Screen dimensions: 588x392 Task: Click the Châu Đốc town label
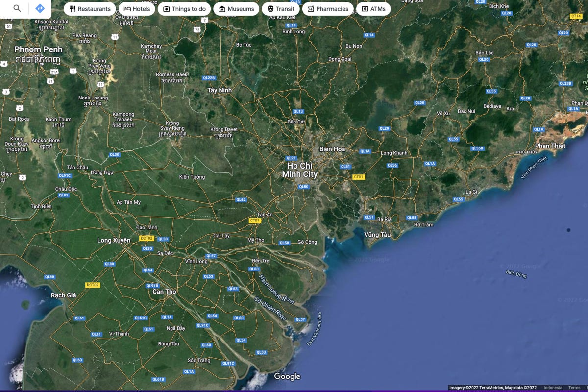click(66, 189)
